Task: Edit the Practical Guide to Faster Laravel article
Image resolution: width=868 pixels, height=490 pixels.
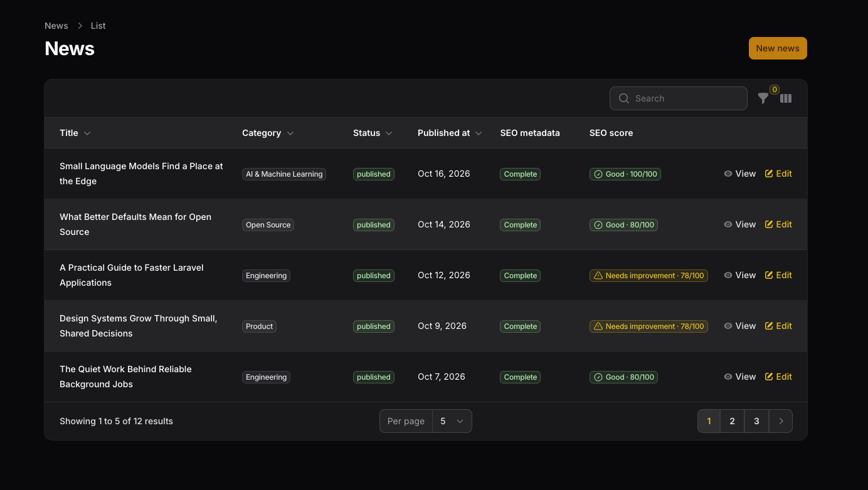Action: coord(778,275)
